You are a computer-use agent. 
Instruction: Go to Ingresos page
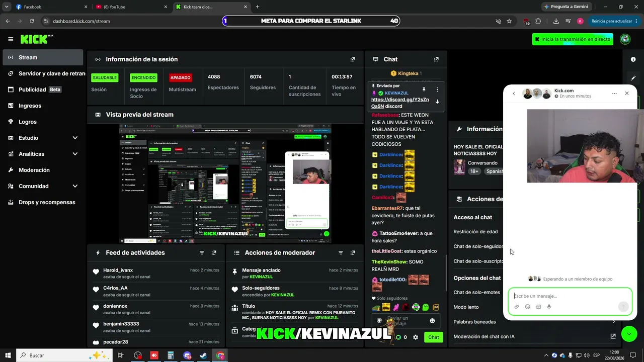(43, 106)
